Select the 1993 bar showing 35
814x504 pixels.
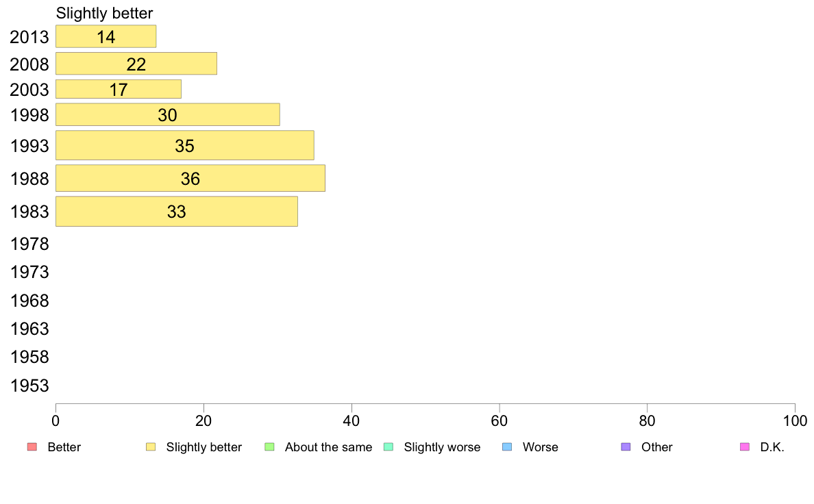(x=185, y=145)
